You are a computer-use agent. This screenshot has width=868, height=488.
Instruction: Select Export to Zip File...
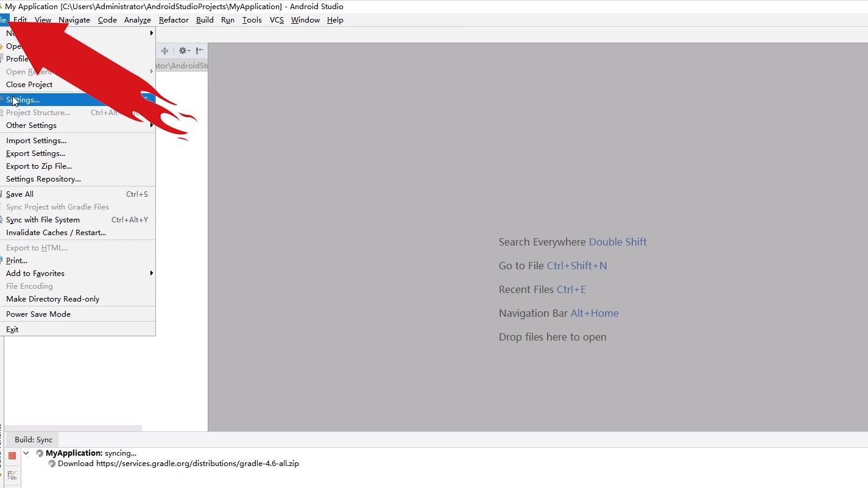coord(78,166)
